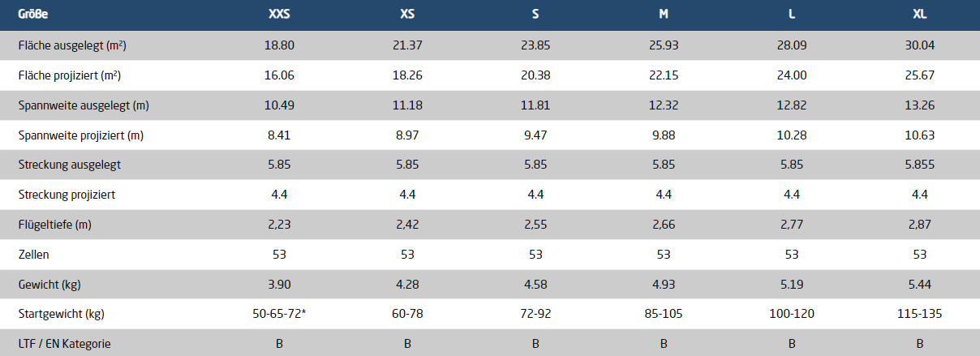Select the Startgewicht (kg) row label
Screen dimensions: 980x356
tap(62, 314)
